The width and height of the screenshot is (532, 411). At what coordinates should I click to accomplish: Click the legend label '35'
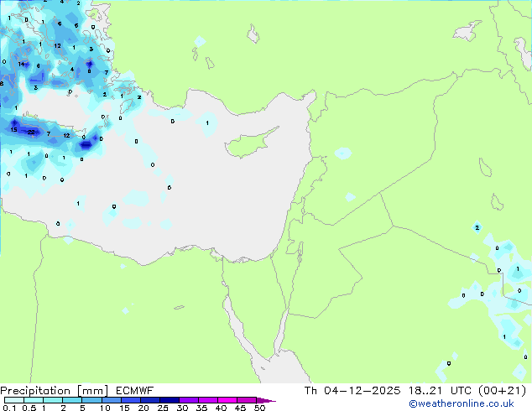click(201, 408)
